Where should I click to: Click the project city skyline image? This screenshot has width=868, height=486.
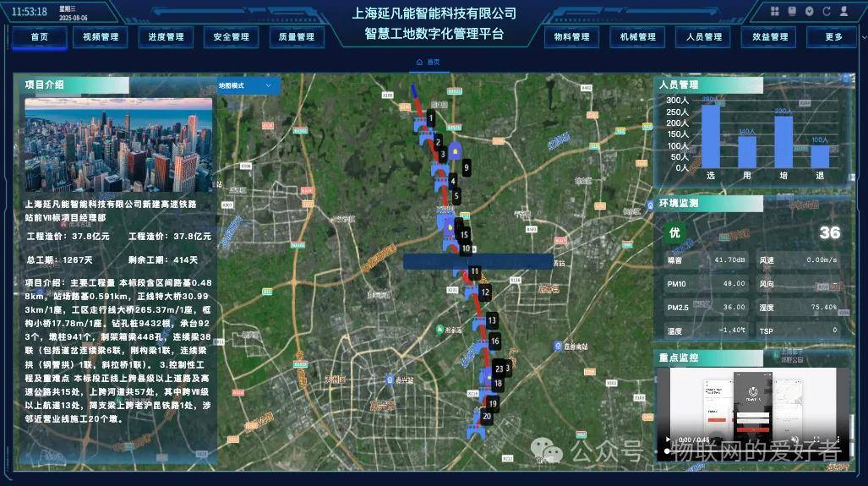click(118, 145)
